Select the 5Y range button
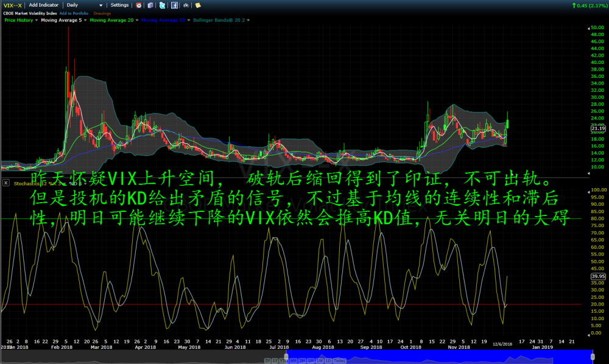609x364 pixels. point(268,360)
